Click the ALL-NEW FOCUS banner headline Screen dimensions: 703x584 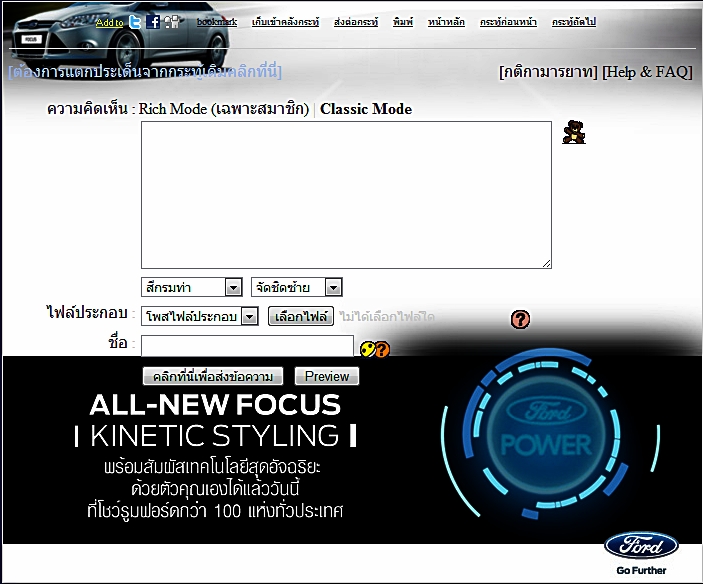(x=215, y=405)
